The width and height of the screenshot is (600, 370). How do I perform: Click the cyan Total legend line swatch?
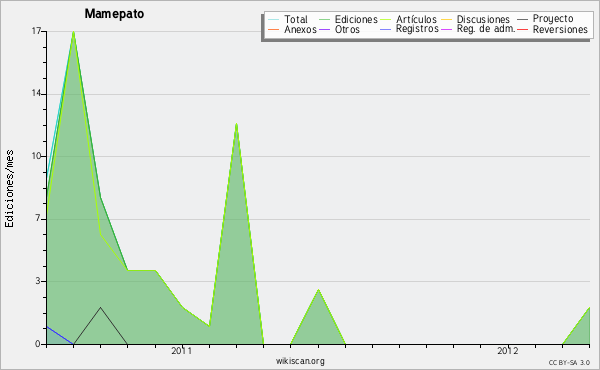[x=274, y=19]
